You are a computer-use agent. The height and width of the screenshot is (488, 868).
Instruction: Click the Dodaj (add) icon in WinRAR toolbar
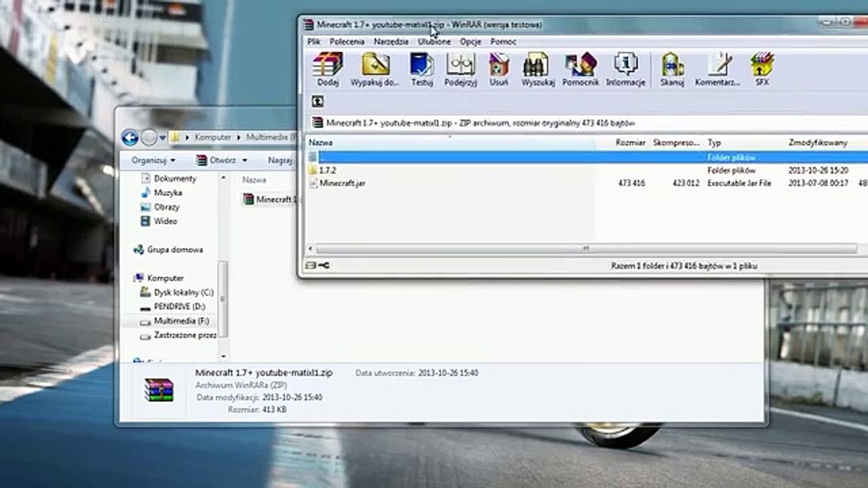[328, 69]
